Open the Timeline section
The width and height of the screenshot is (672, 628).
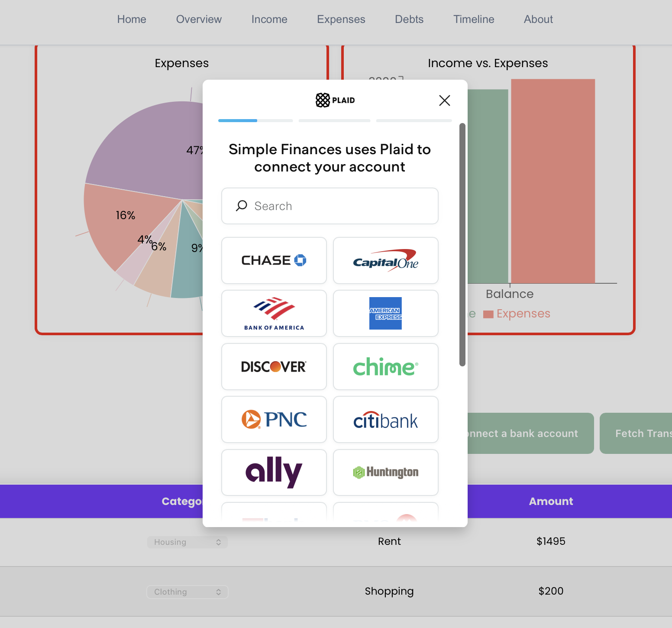pyautogui.click(x=473, y=19)
